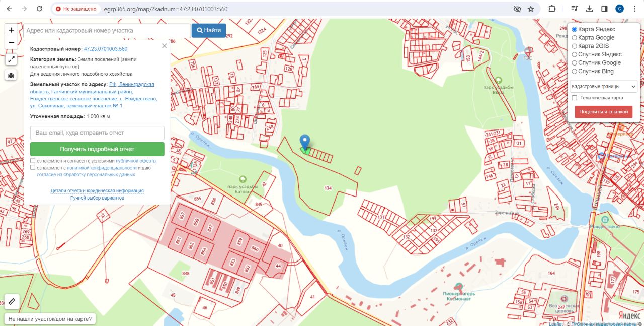Open the parcel address link
This screenshot has height=326, width=644.
pos(94,95)
